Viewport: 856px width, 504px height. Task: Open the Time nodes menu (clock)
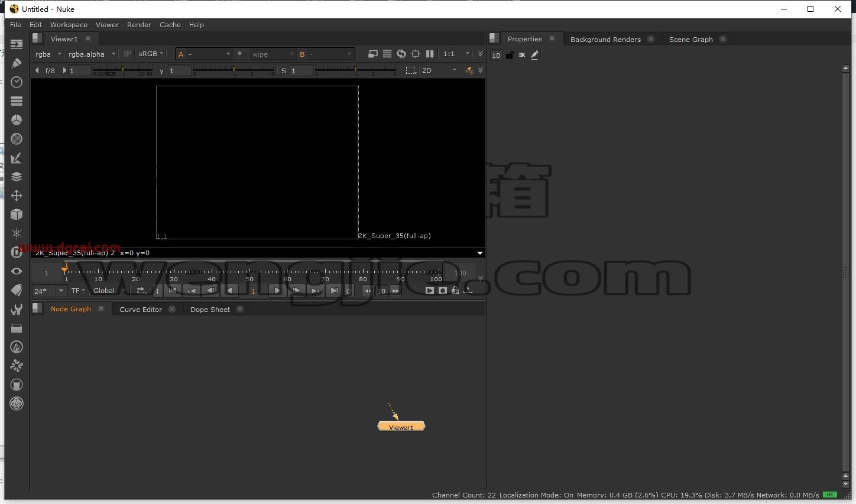pos(17,82)
